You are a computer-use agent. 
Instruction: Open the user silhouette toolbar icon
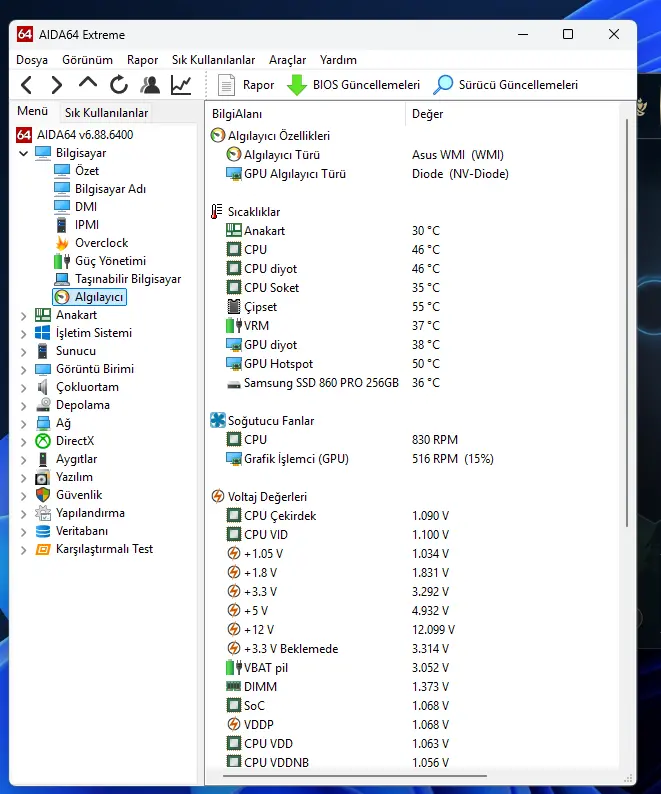tap(150, 85)
